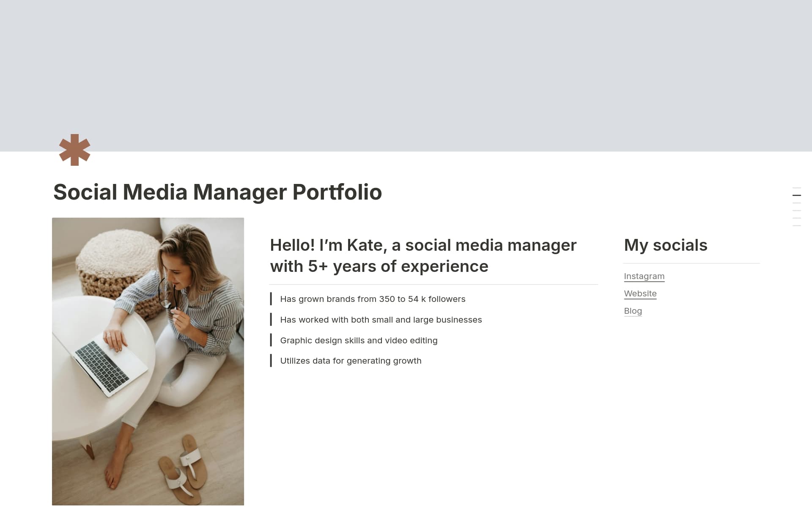The height and width of the screenshot is (507, 812).
Task: Select the heading introducing Kate
Action: point(423,255)
